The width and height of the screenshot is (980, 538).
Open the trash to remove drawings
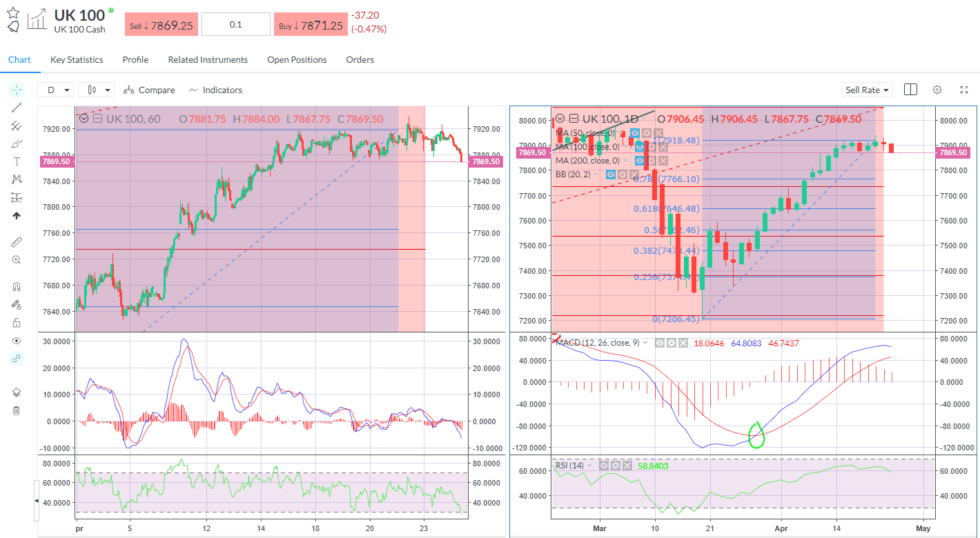coord(17,410)
